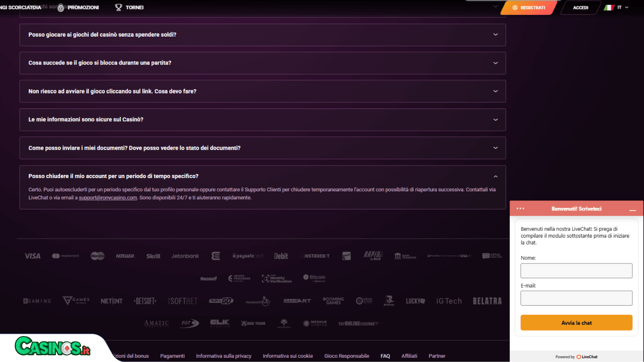Open the IT language dropdown

[x=616, y=7]
